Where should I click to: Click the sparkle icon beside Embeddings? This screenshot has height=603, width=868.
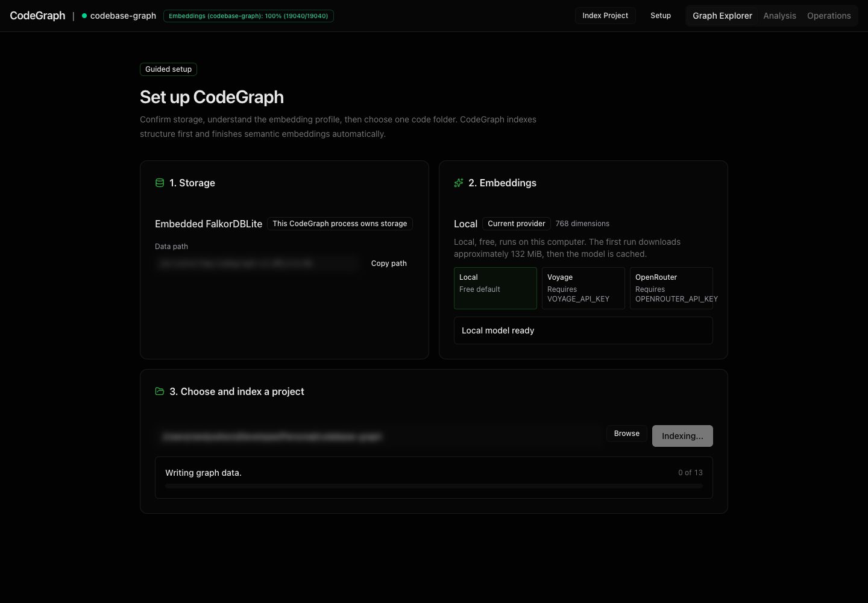pos(459,183)
